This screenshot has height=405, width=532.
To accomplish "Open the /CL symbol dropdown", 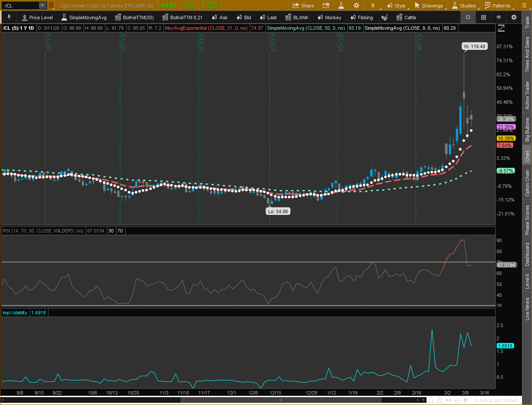I will click(42, 5).
